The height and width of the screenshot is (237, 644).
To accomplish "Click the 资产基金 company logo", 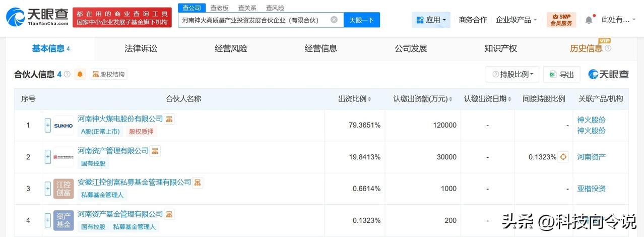I will [63, 220].
